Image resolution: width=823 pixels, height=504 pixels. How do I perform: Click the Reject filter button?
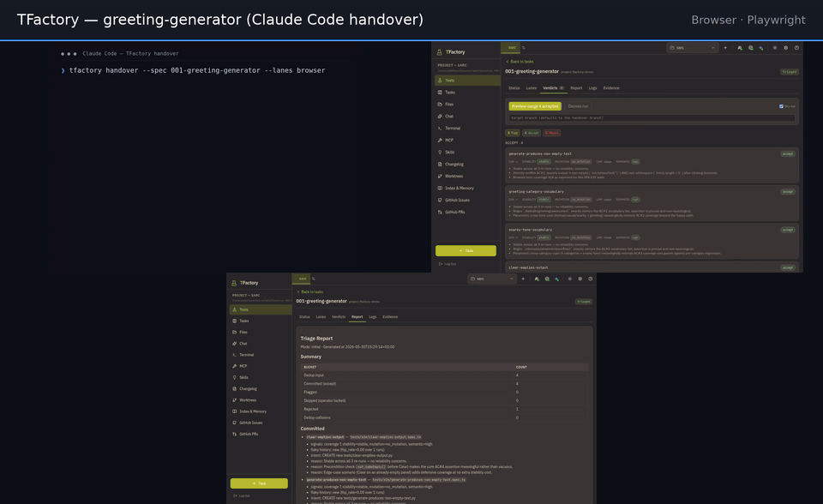(551, 133)
